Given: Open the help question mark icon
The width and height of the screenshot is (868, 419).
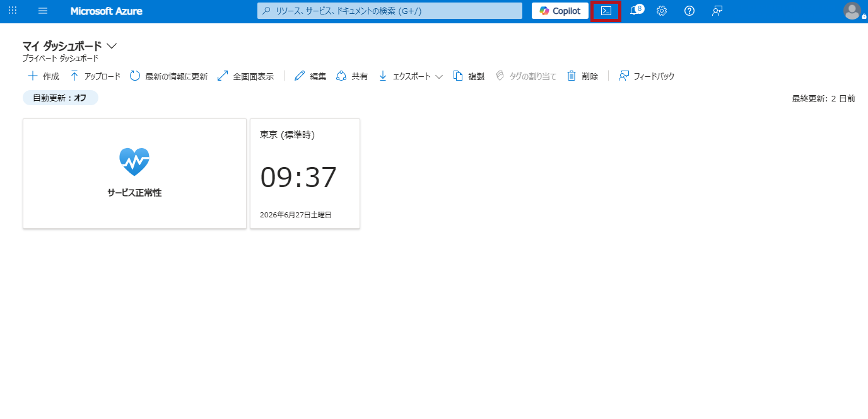Looking at the screenshot, I should click(x=689, y=11).
